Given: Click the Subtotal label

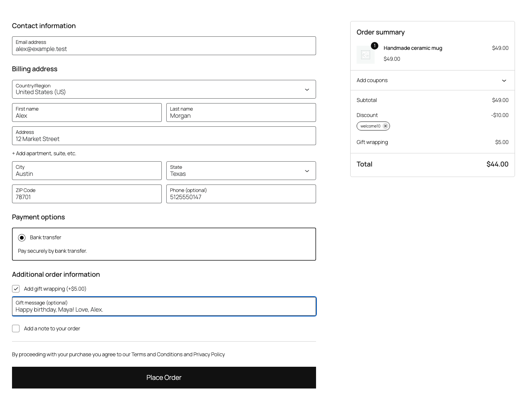Looking at the screenshot, I should pyautogui.click(x=367, y=100).
